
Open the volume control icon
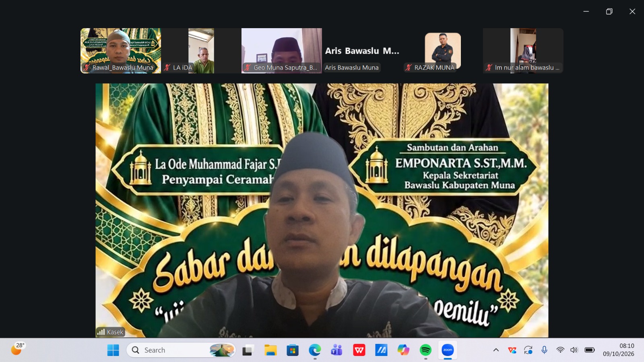(x=574, y=350)
